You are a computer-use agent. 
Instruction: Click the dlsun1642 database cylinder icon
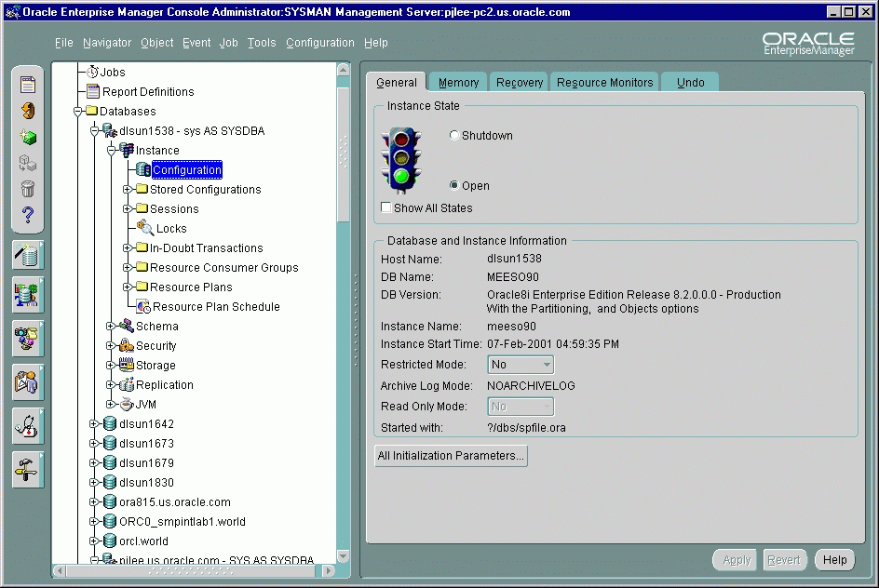[x=110, y=423]
